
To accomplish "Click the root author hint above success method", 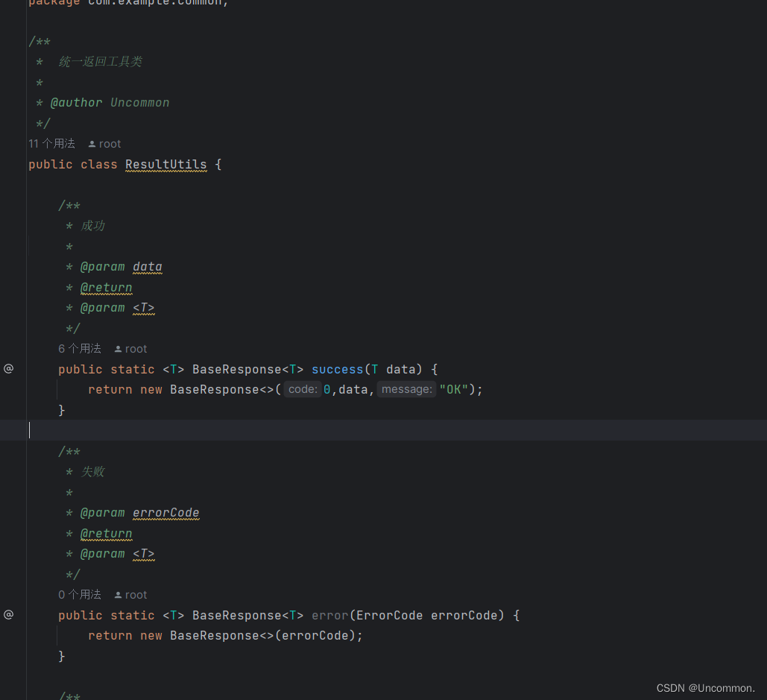I will coord(130,349).
